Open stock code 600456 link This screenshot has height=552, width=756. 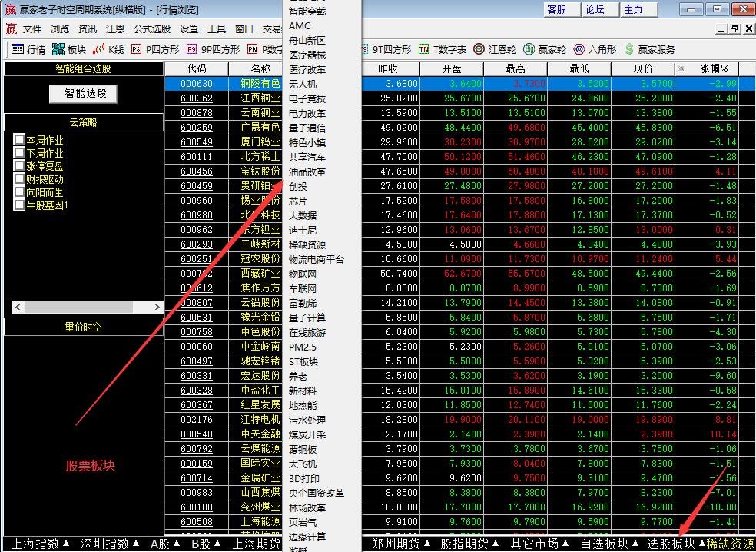tap(196, 171)
